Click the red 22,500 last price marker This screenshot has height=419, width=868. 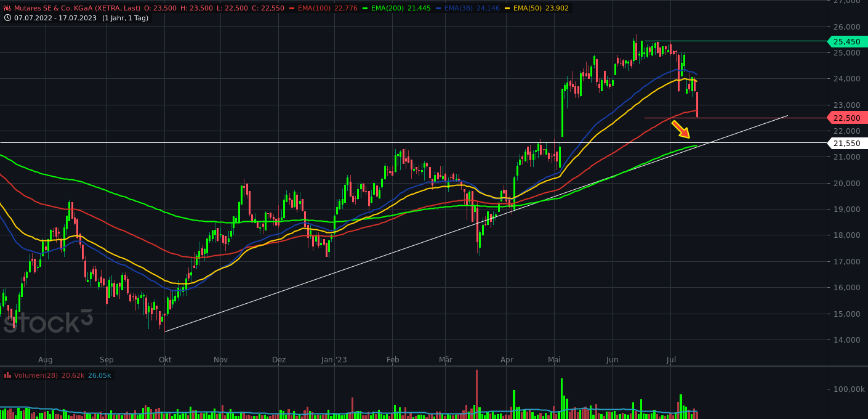click(x=847, y=118)
